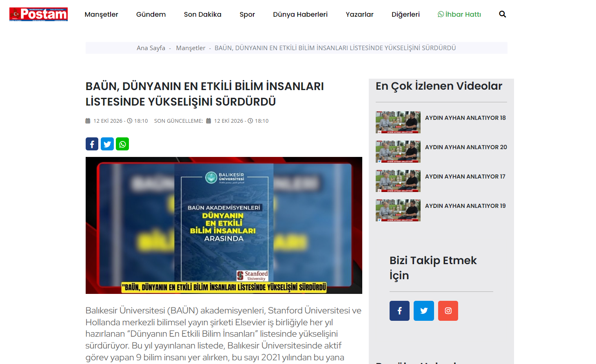Click the article title breadcrumb
This screenshot has width=596, height=364.
[335, 48]
